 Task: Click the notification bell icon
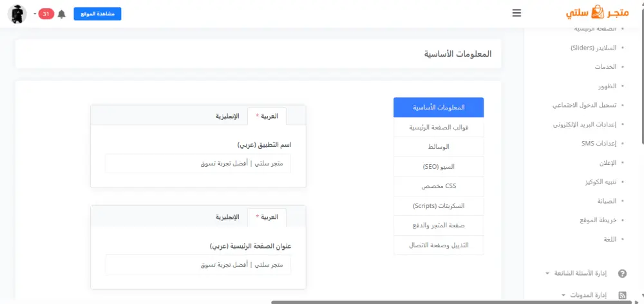click(x=62, y=14)
